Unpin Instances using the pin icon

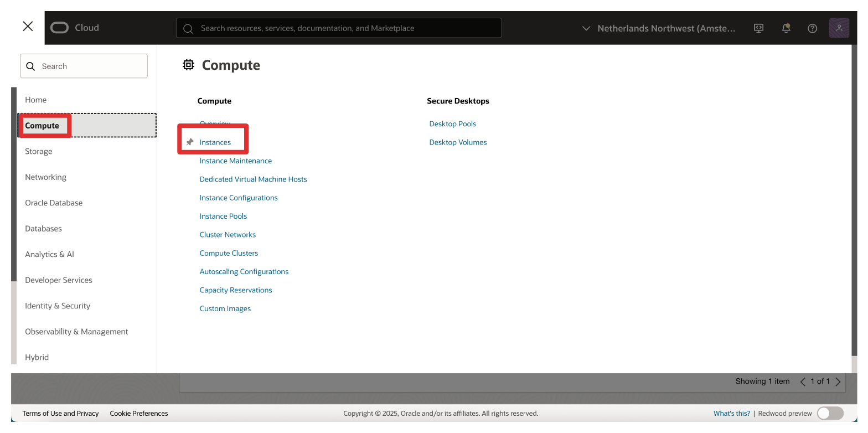pyautogui.click(x=190, y=142)
